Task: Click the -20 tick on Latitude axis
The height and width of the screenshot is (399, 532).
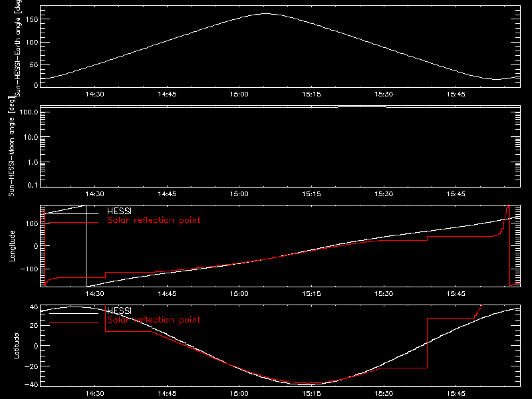Action: 31,366
